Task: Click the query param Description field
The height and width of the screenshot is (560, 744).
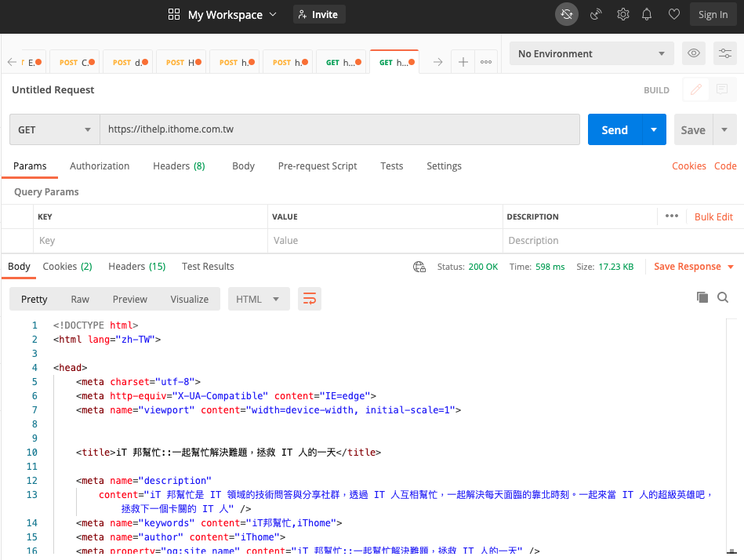Action: tap(622, 241)
